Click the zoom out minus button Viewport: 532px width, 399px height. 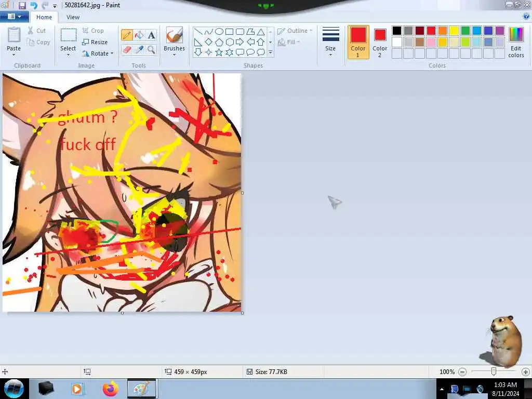tap(462, 372)
